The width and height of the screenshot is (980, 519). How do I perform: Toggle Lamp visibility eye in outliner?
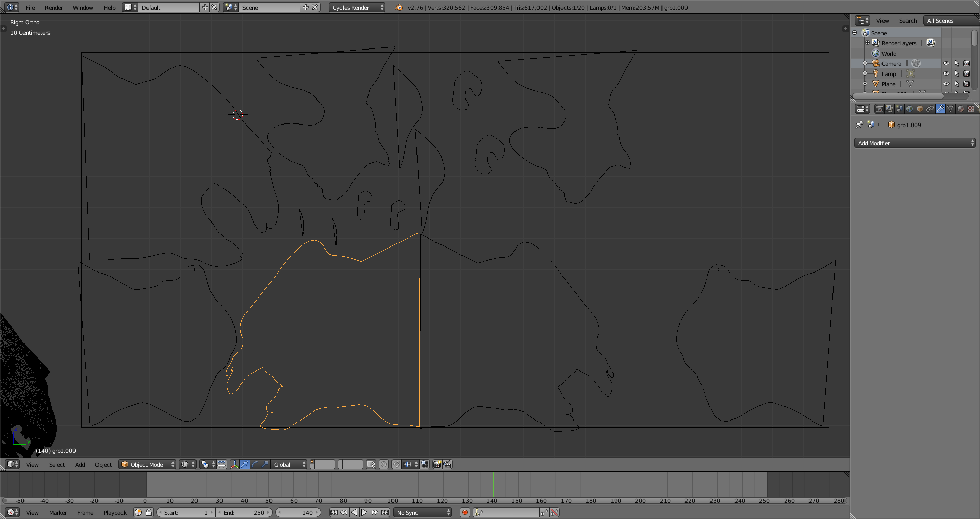[946, 73]
